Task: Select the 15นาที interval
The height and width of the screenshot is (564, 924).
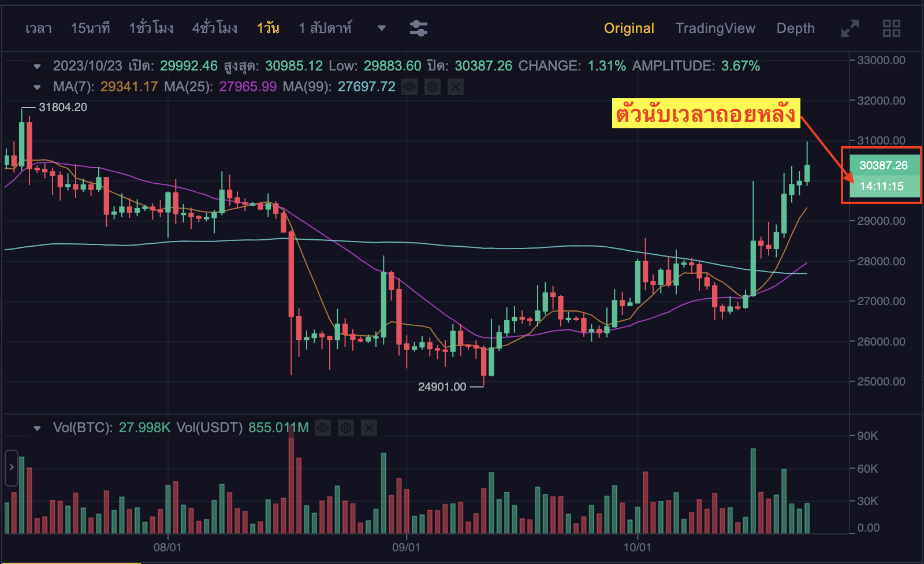Action: coord(90,28)
